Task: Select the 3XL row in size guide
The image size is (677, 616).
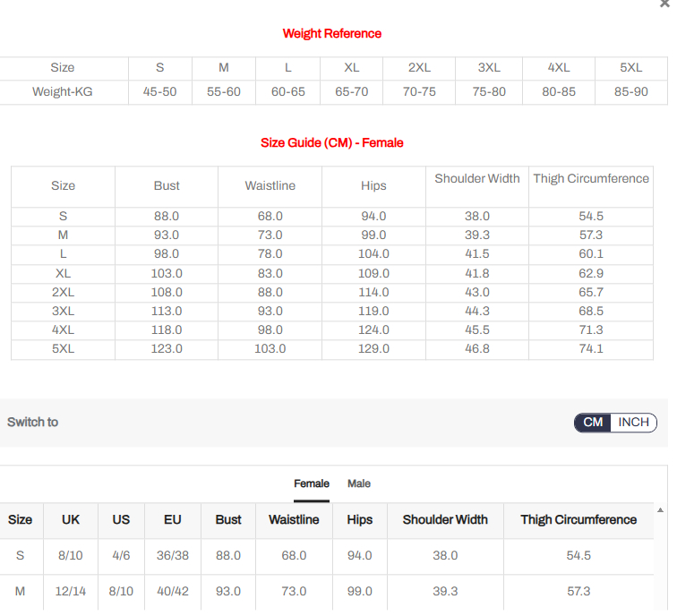Action: coord(63,311)
